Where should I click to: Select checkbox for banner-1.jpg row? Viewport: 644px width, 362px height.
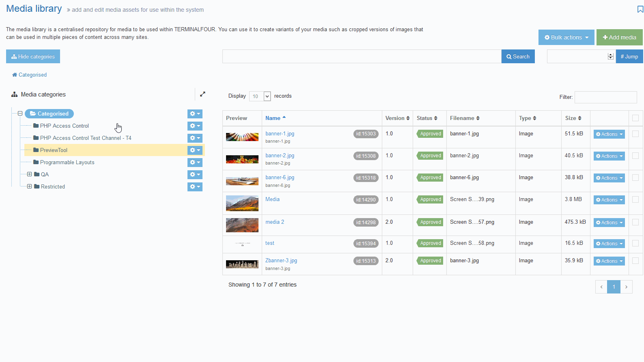coord(635,134)
